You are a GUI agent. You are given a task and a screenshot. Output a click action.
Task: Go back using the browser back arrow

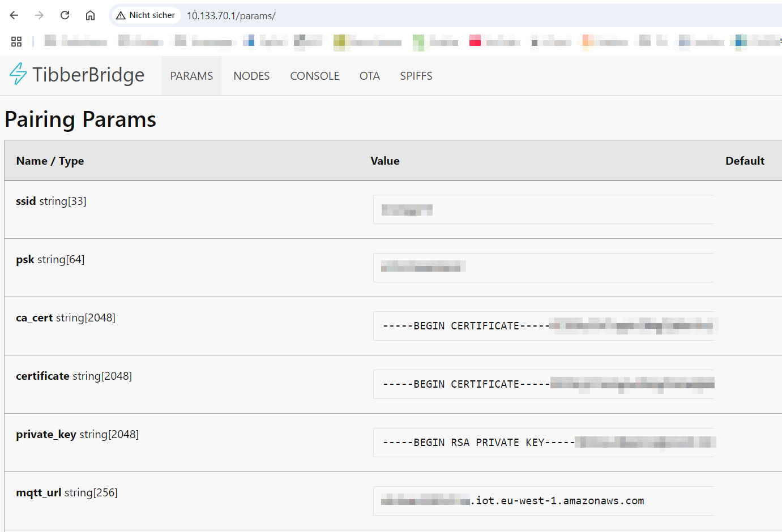pos(14,15)
